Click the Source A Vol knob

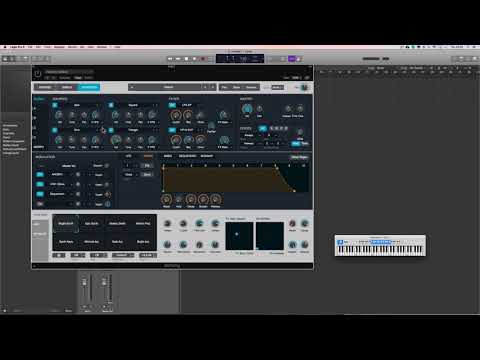click(59, 115)
